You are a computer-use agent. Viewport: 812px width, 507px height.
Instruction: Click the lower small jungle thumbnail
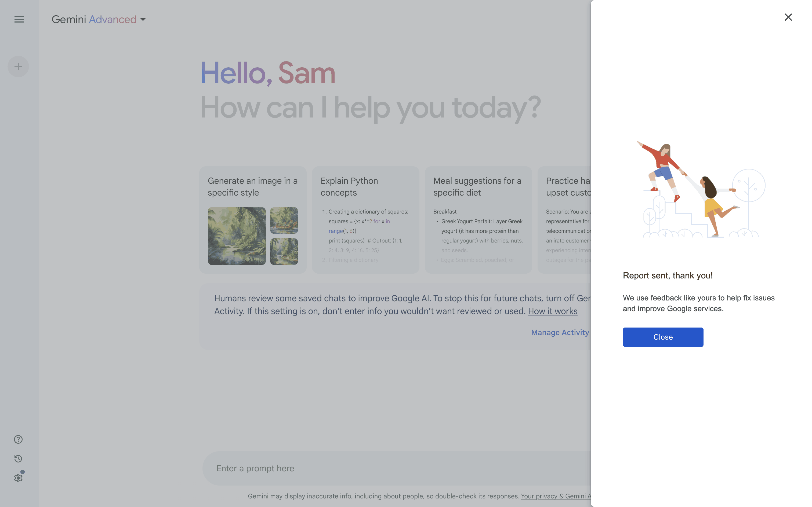(x=284, y=252)
